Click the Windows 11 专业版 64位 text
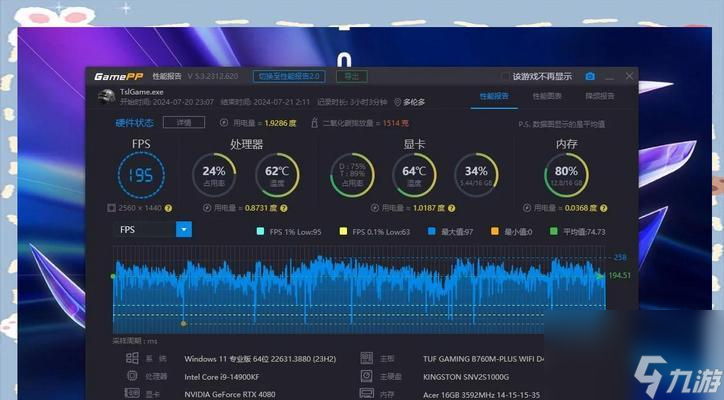The width and height of the screenshot is (724, 400). coord(260,359)
